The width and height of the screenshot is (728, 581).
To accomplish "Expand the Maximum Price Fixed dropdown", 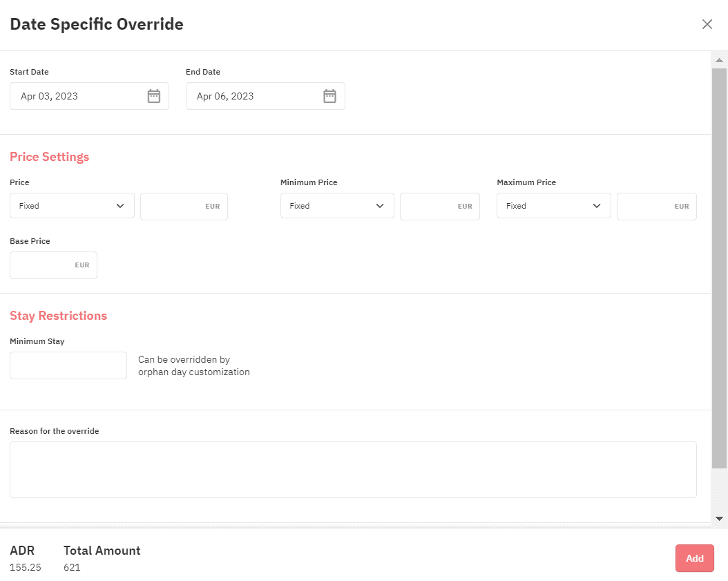I will [x=554, y=206].
